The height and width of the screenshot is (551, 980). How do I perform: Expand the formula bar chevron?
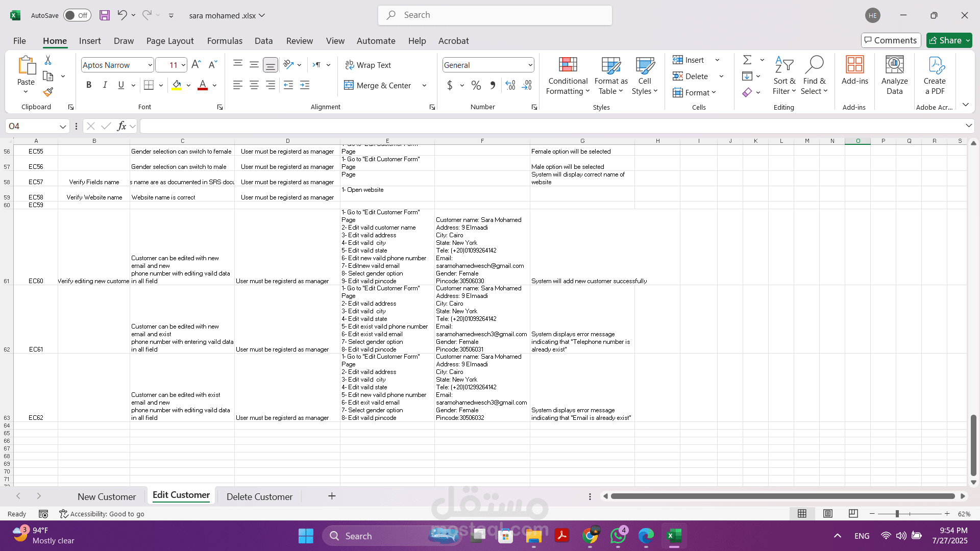coord(968,126)
